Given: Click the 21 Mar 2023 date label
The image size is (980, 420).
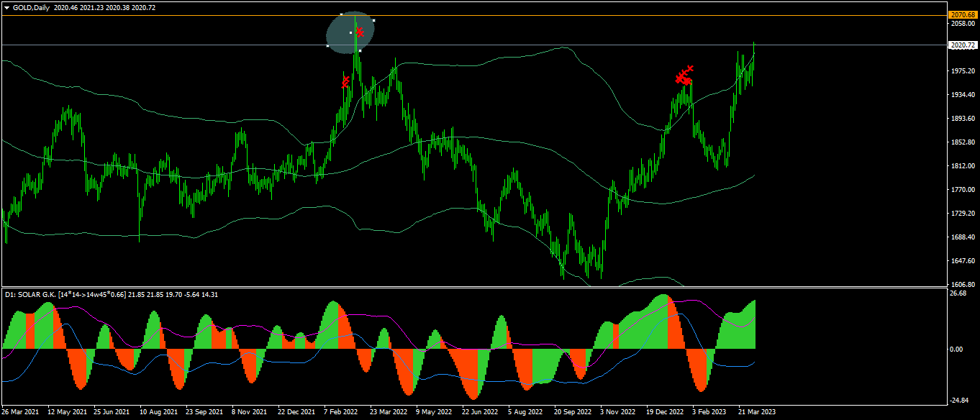Looking at the screenshot, I should coord(757,412).
